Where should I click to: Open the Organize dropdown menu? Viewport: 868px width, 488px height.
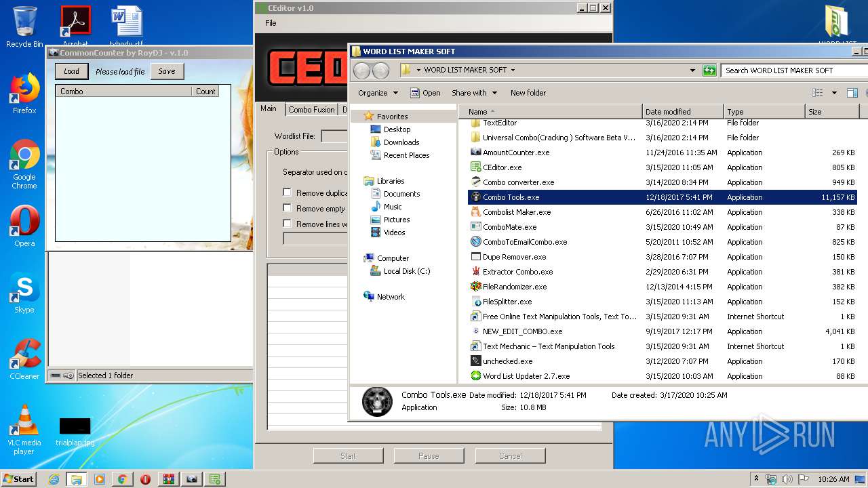[x=378, y=93]
